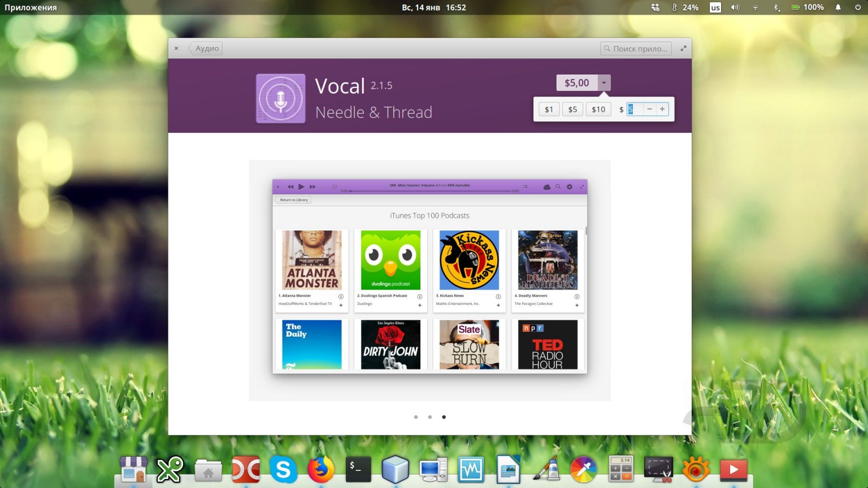This screenshot has width=868, height=488.
Task: Open the Calculator from the dock
Action: click(x=621, y=469)
